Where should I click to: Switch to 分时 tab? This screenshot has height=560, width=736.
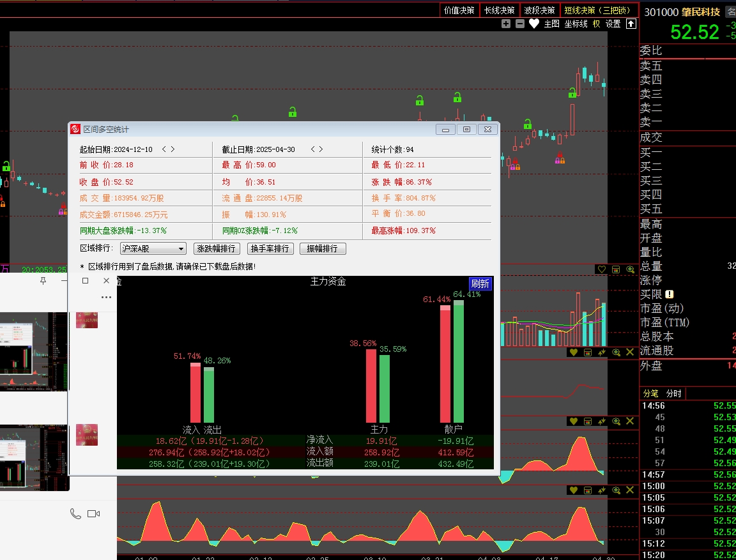coord(673,393)
